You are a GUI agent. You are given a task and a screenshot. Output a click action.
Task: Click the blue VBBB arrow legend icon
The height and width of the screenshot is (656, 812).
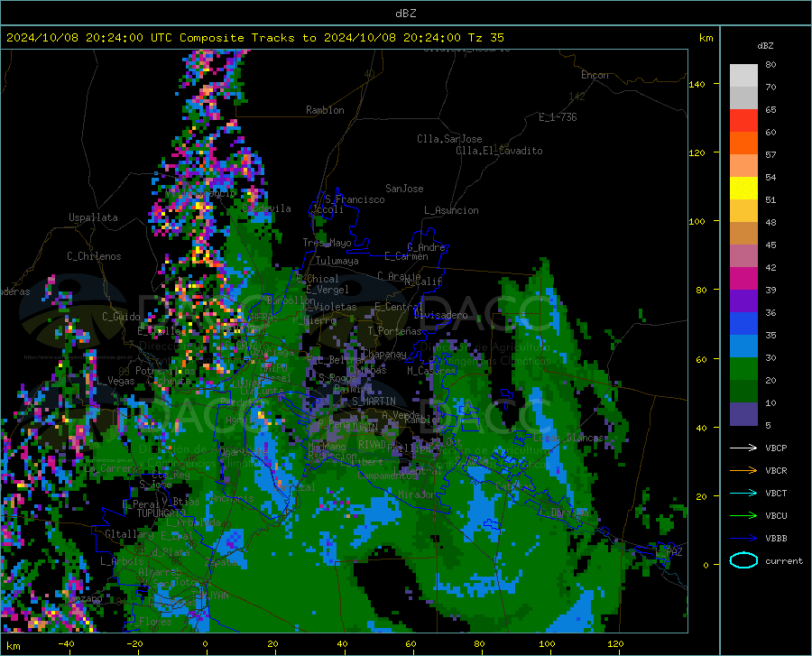pos(743,539)
